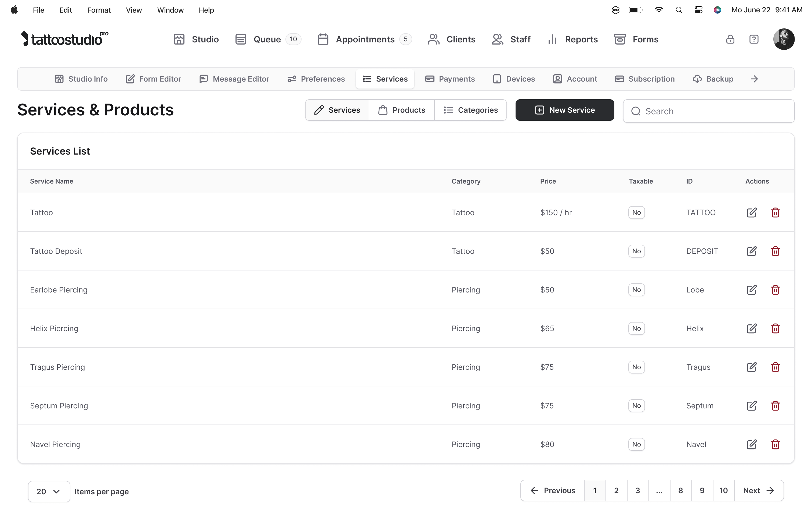Open Staff in main navigation

point(511,39)
